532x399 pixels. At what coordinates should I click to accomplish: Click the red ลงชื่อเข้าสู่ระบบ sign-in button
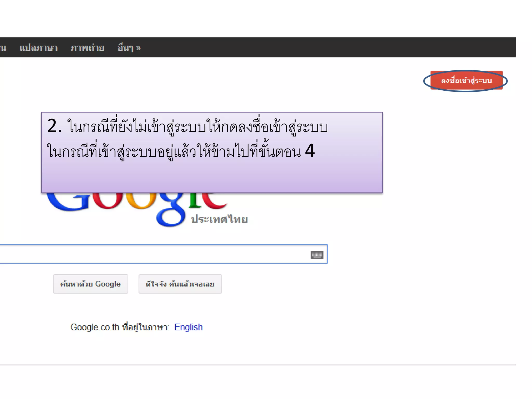(x=466, y=80)
